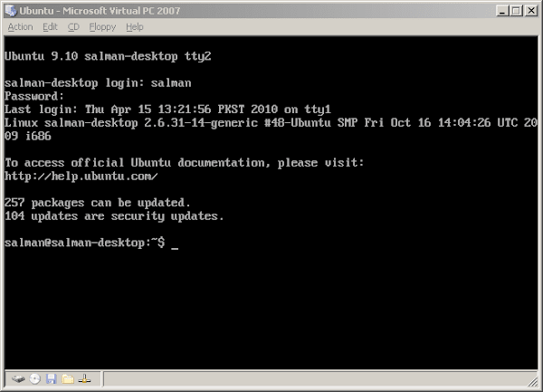543x392 pixels.
Task: Click the network adapter status icon
Action: point(84,379)
